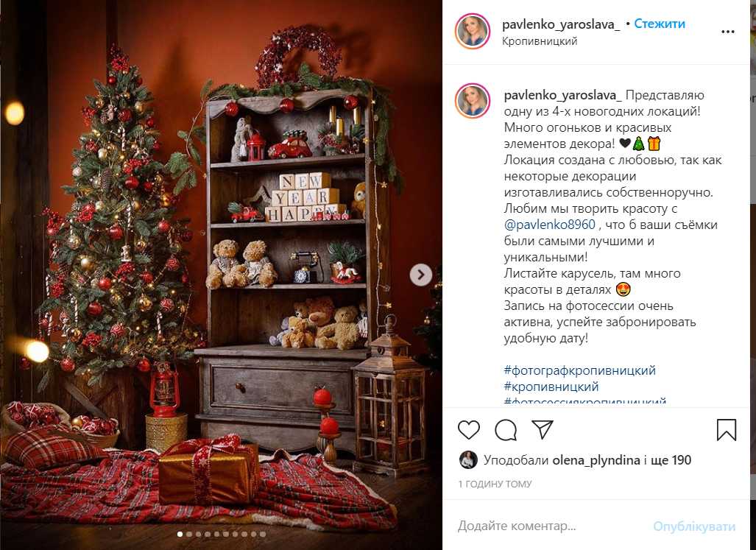Show the list of ще 190 likes
This screenshot has width=756, height=550.
(671, 460)
